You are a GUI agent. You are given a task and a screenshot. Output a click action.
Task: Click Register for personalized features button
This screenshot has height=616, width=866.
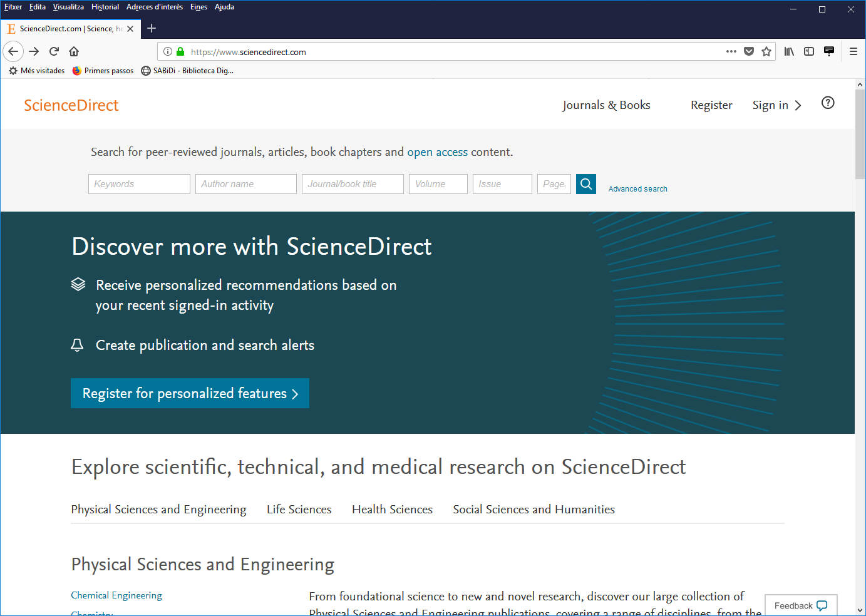pyautogui.click(x=190, y=393)
